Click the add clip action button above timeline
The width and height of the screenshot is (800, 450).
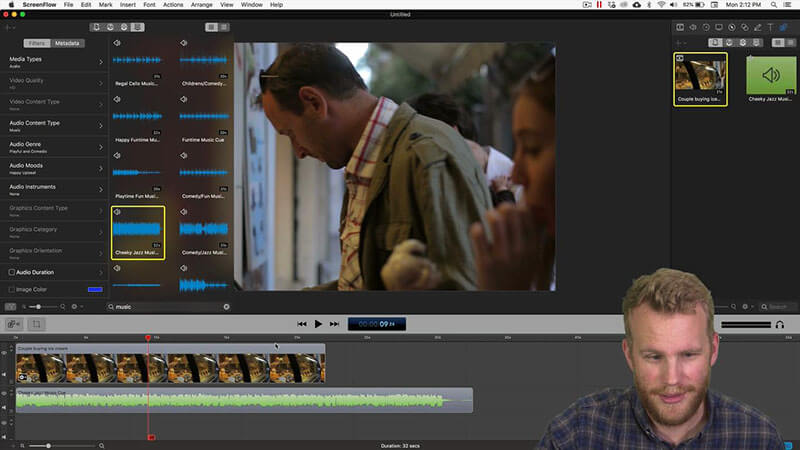coord(14,324)
